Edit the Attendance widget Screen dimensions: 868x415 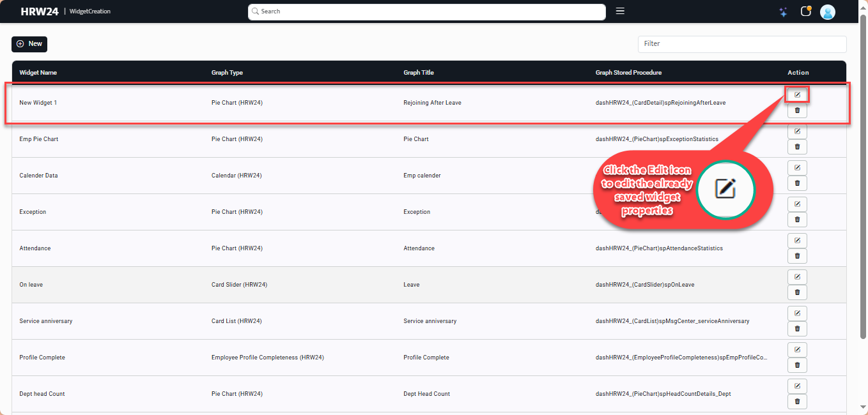797,240
